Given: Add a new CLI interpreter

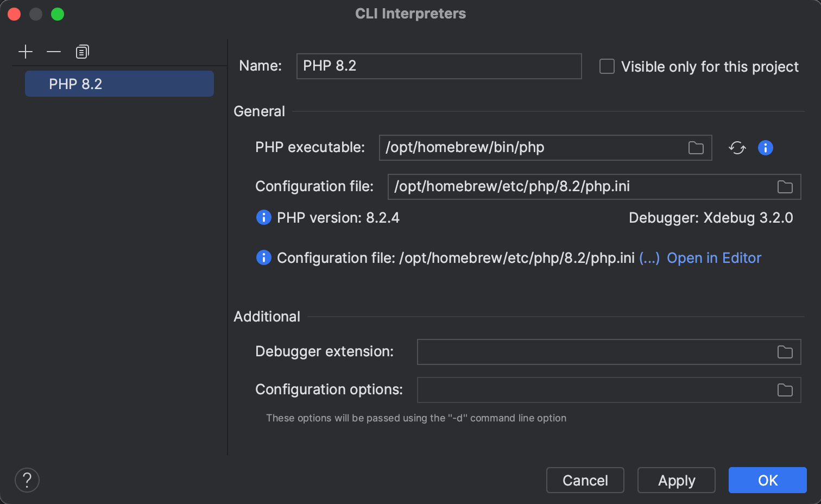Looking at the screenshot, I should click(x=26, y=52).
